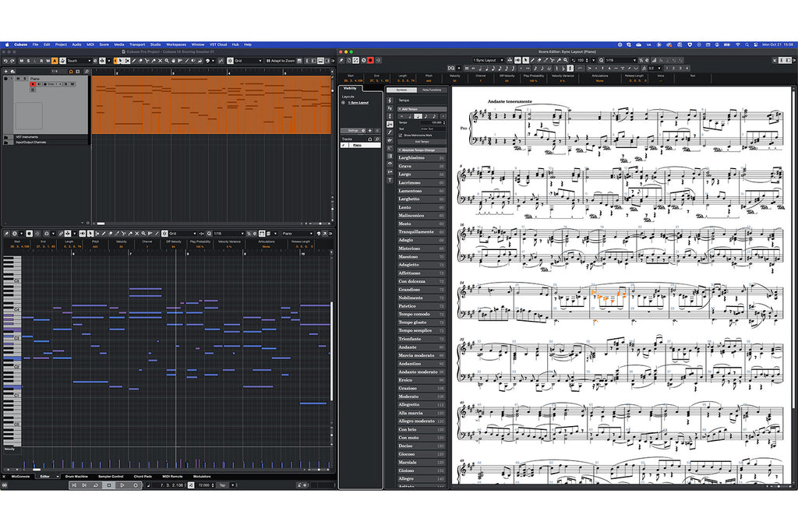Click the text T symbols category icon

pos(390,180)
